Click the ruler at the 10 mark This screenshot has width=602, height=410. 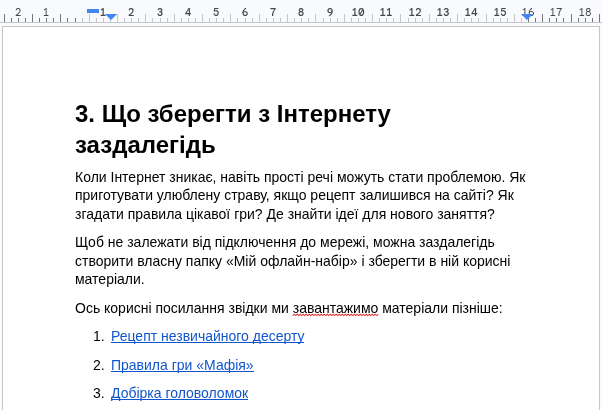pos(358,12)
